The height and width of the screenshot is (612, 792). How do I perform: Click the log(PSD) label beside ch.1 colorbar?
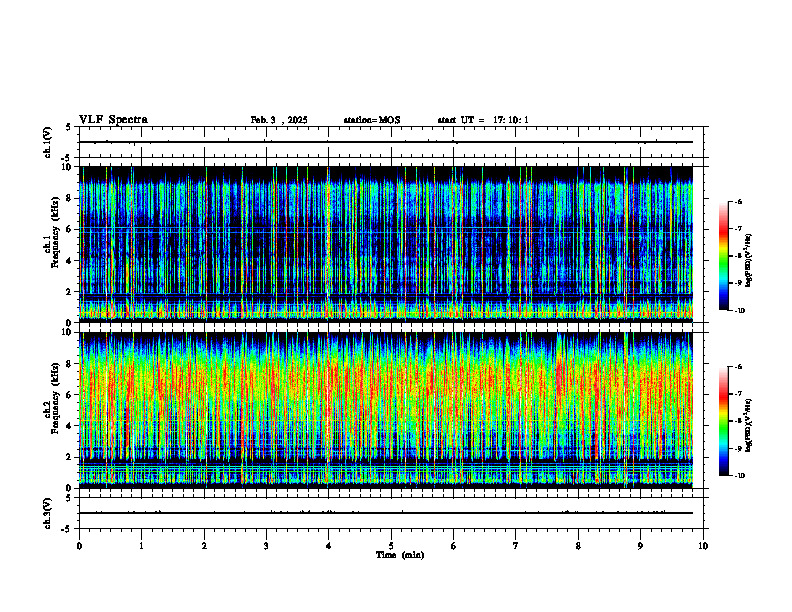[x=749, y=261]
